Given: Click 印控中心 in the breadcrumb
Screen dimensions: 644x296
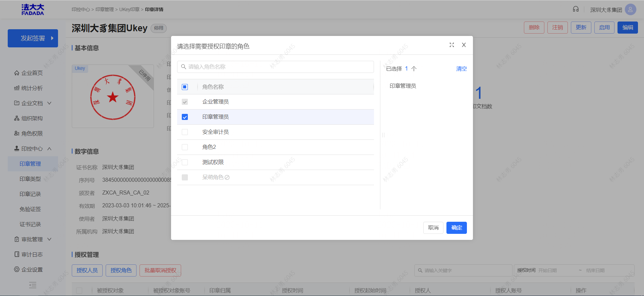Looking at the screenshot, I should (x=81, y=9).
